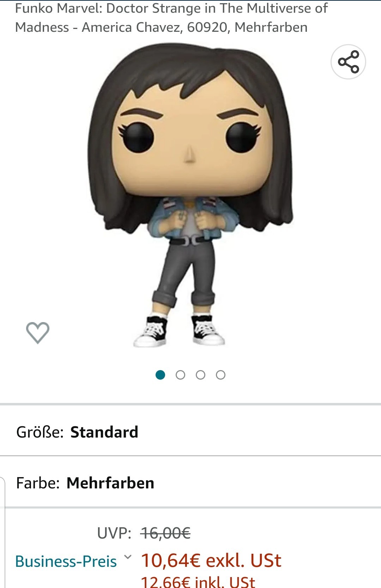Expand the Business-Preis chevron
Viewport: 381px width, 588px height.
click(x=128, y=557)
